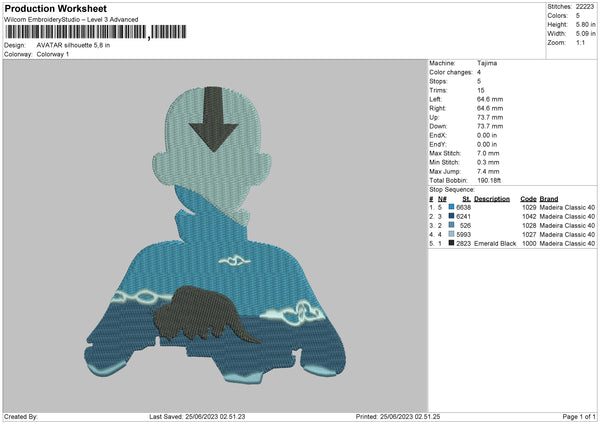Click the 'Description' column header
The height and width of the screenshot is (424, 600).
pos(492,199)
